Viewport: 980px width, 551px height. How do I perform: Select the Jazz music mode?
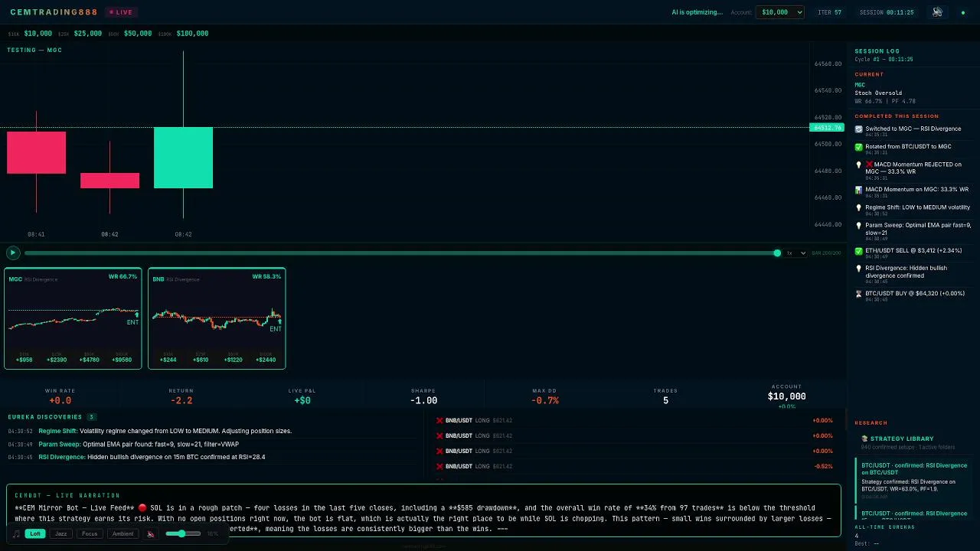(x=61, y=533)
